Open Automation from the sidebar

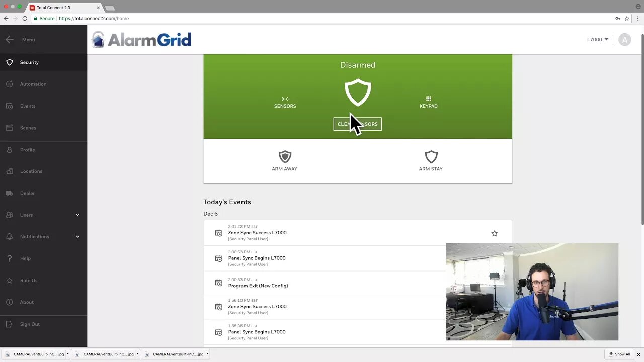coord(43,84)
